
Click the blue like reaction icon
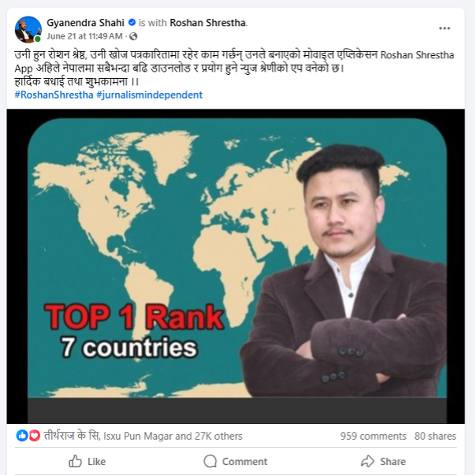tap(21, 436)
